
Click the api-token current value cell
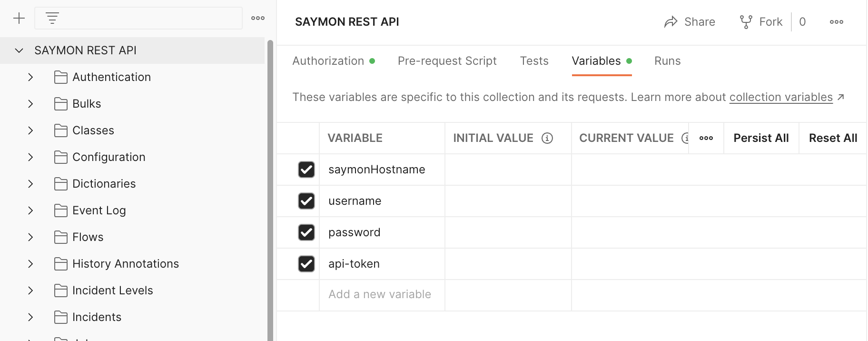click(x=719, y=264)
